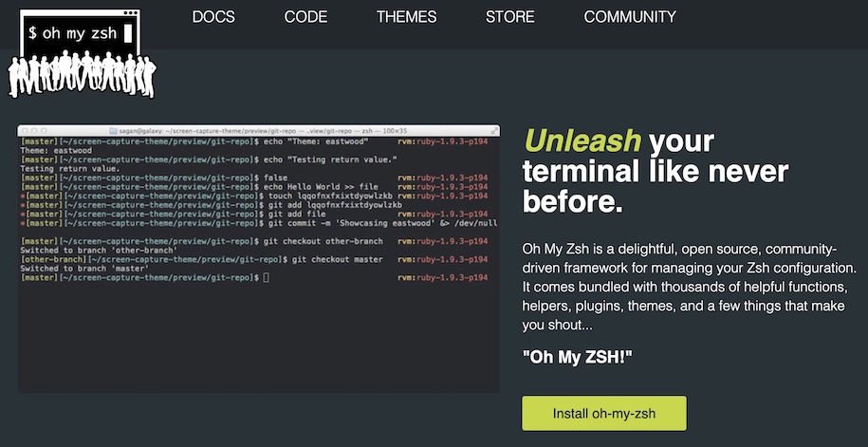Click the "Oh My Zsh is a delightful" paragraph
Image resolution: width=868 pixels, height=447 pixels.
tap(690, 288)
